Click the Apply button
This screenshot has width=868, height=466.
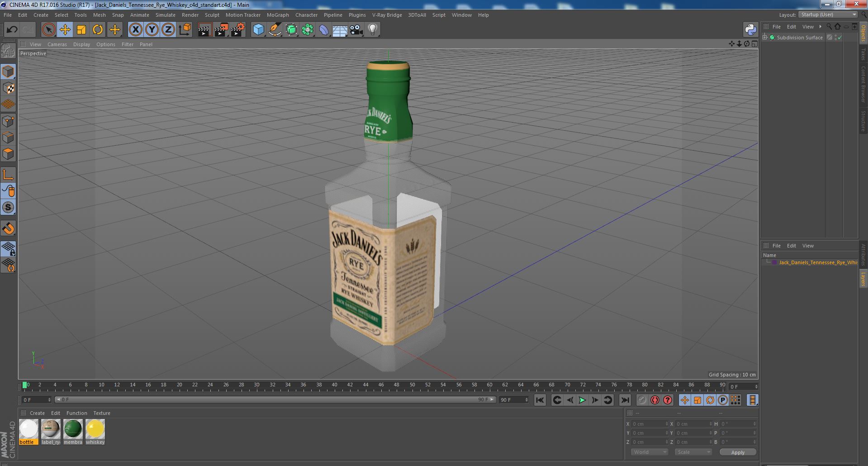(x=738, y=452)
